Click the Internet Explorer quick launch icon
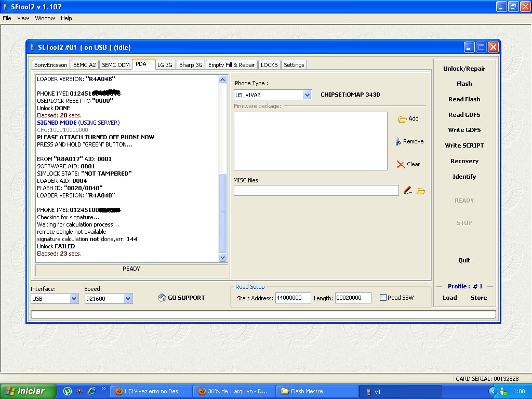 pyautogui.click(x=91, y=391)
